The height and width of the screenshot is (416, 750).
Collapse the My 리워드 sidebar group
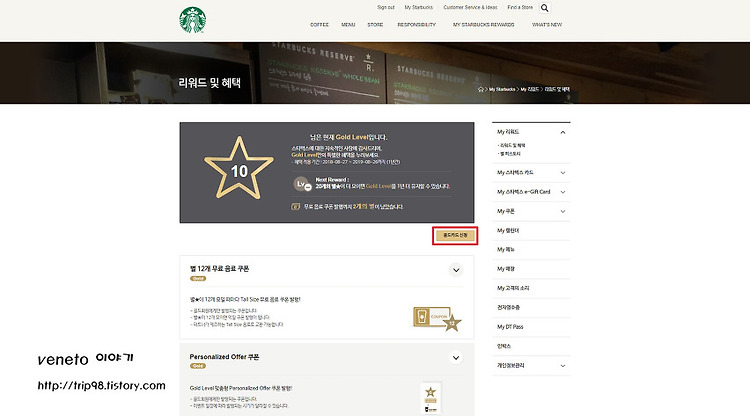point(563,132)
